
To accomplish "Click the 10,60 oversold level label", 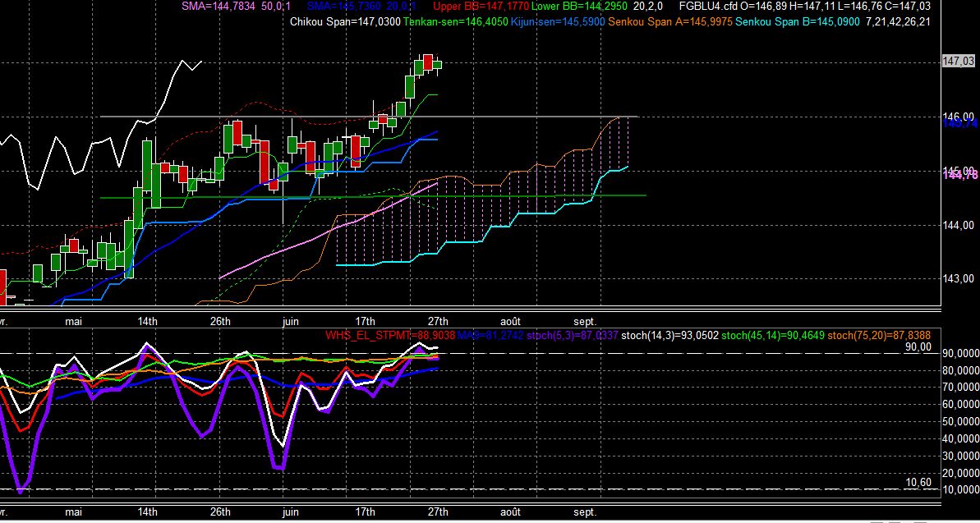I will coord(918,483).
